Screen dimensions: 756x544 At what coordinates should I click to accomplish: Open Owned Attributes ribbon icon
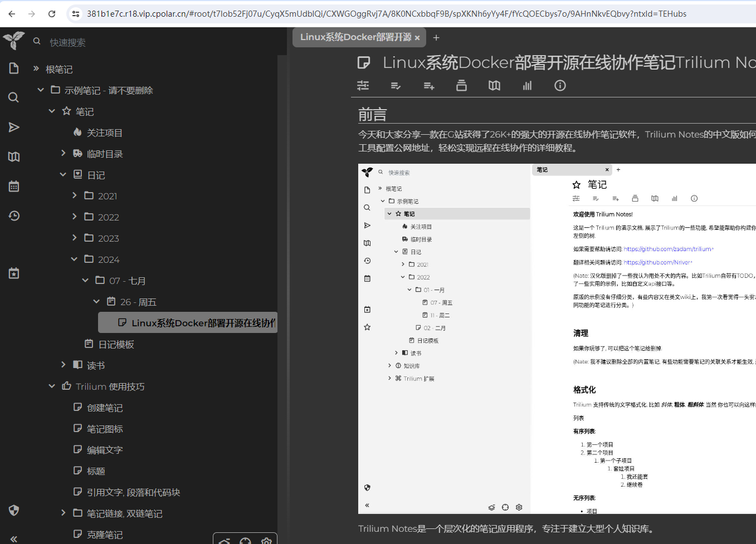[x=396, y=86]
